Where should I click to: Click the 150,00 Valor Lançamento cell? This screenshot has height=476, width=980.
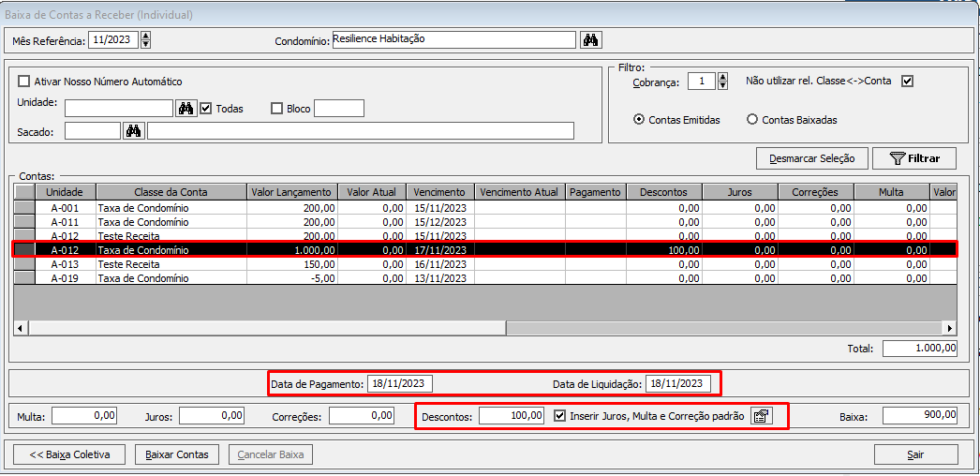(292, 264)
